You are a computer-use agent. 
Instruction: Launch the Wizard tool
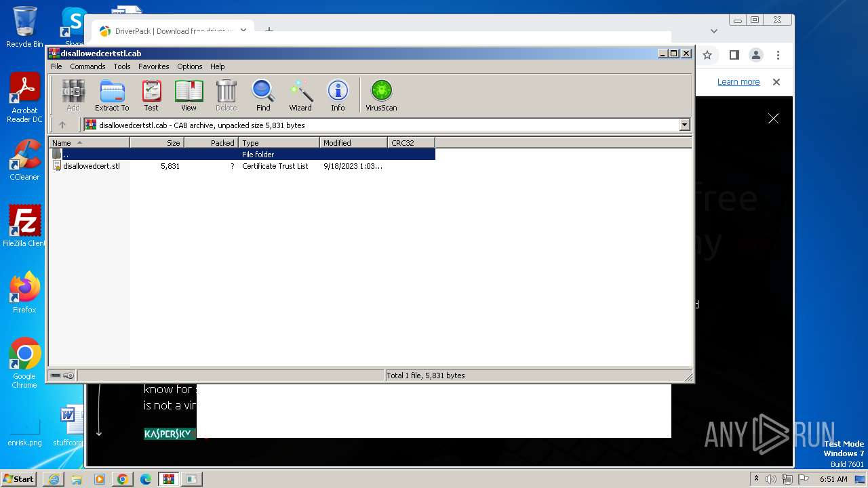click(x=300, y=96)
